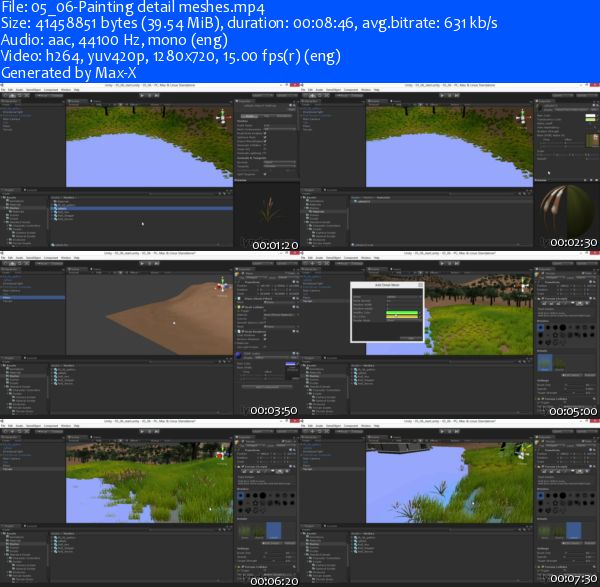The height and width of the screenshot is (587, 600).
Task: Click the 00:01:20 timestamp label
Action: tap(275, 245)
